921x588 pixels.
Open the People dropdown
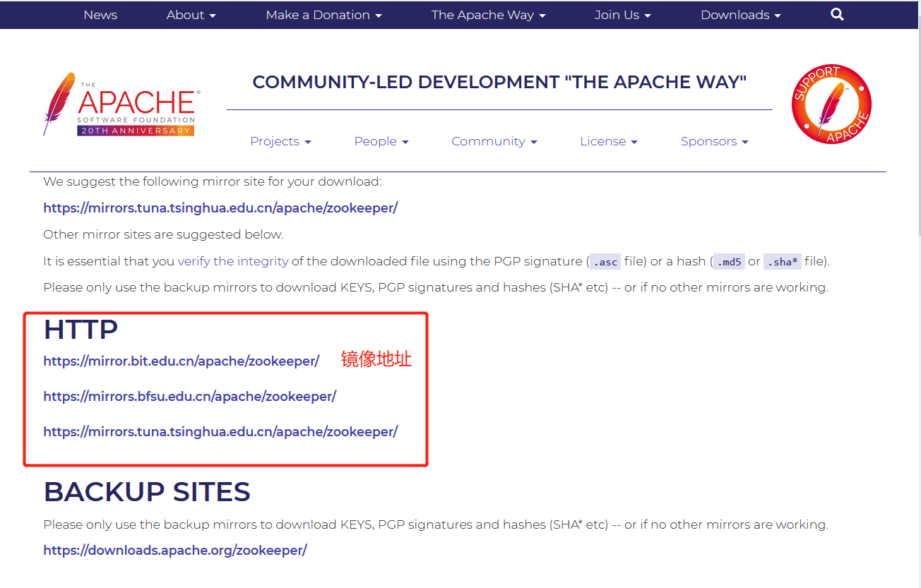[381, 141]
